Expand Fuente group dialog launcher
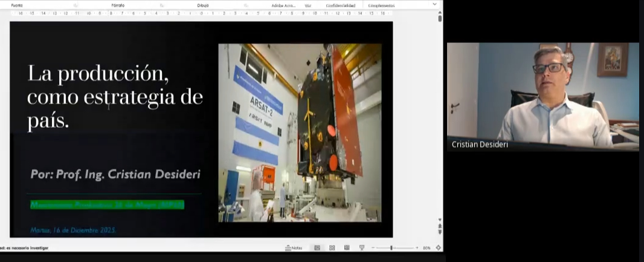The image size is (644, 262). pos(76,5)
